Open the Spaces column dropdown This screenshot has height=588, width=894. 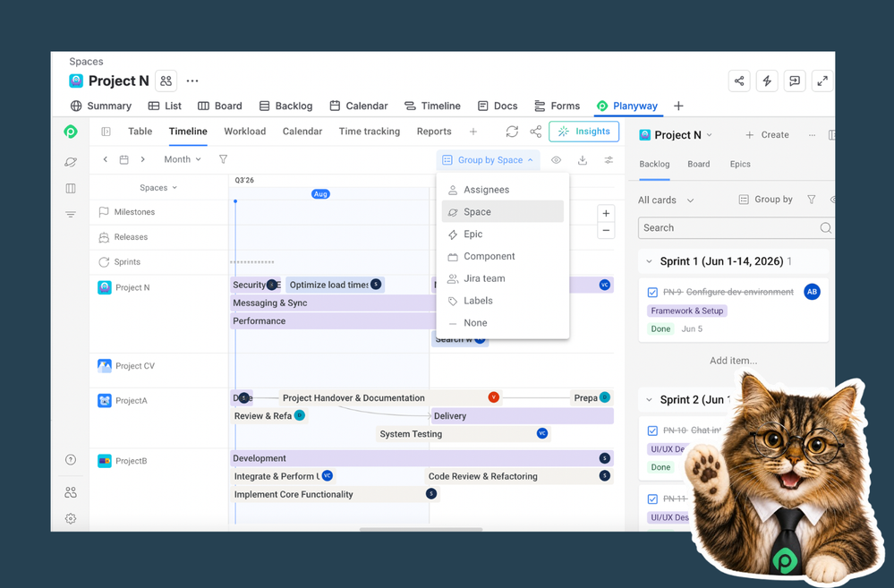[x=158, y=188]
